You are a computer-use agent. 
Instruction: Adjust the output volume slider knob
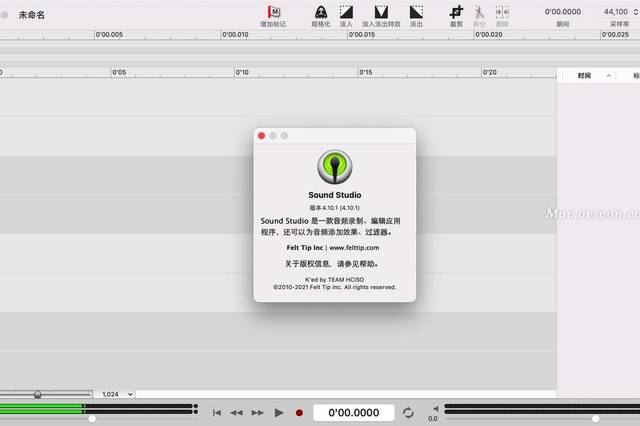(596, 419)
